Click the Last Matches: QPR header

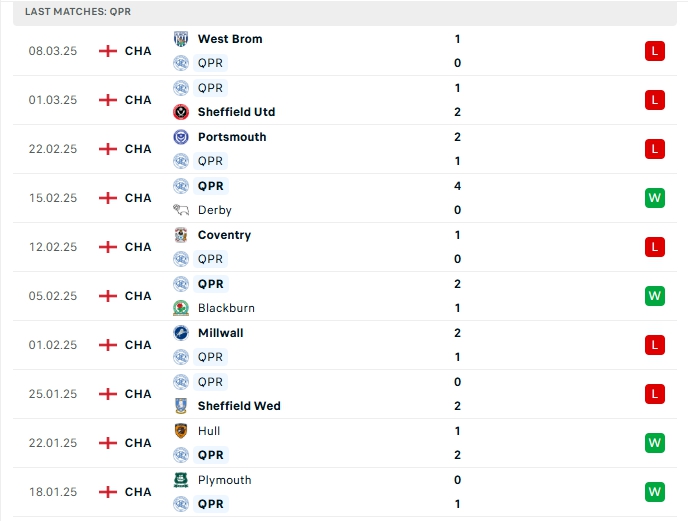pyautogui.click(x=78, y=12)
